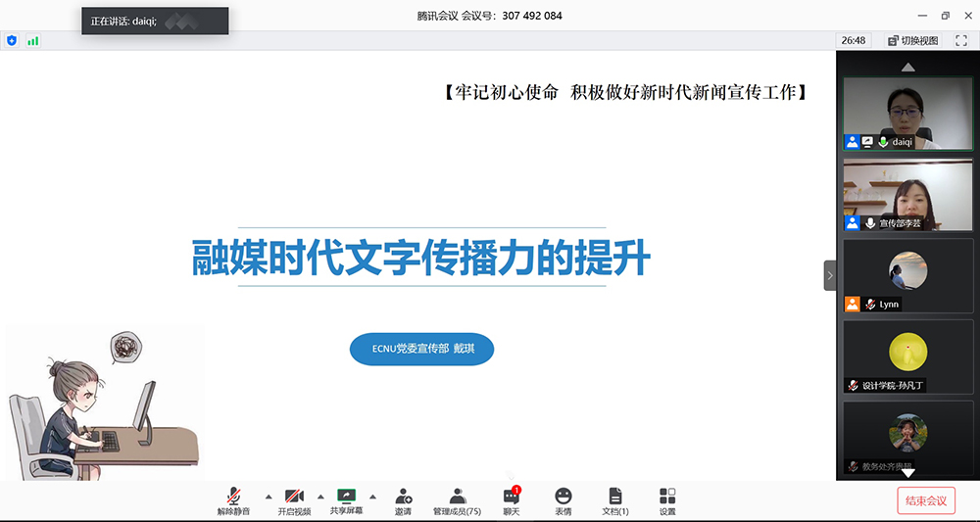Expand share options arrow beside 共享屏幕
Screen dimensions: 980x522
[x=372, y=496]
